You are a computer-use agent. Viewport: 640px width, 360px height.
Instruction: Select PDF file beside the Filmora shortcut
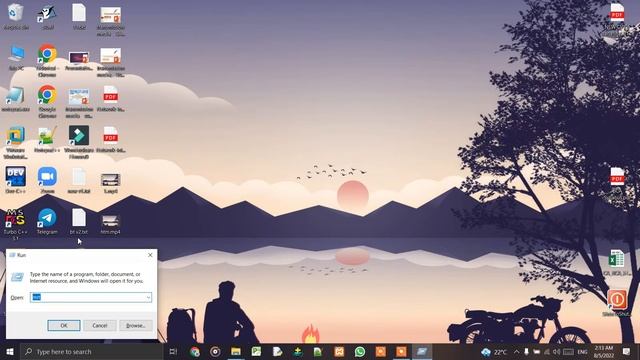click(110, 139)
